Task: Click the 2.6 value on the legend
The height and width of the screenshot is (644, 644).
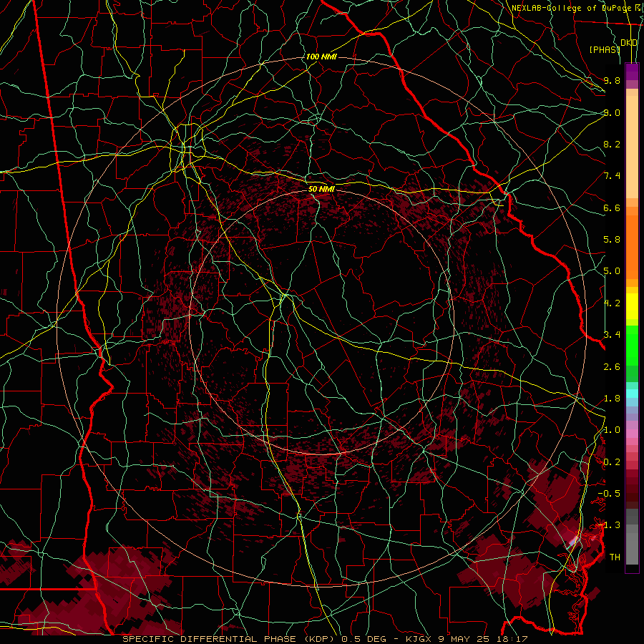Action: 612,366
